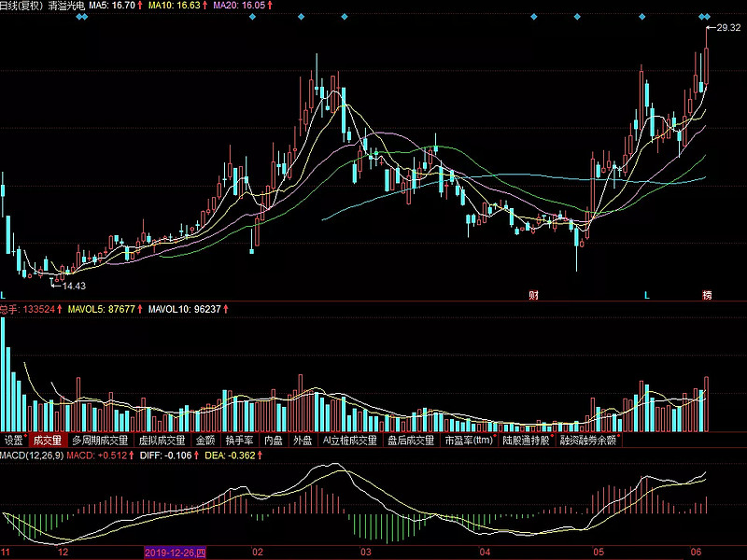747x560 pixels.
Task: Click diamond marker above the May L label
Action: (x=642, y=17)
